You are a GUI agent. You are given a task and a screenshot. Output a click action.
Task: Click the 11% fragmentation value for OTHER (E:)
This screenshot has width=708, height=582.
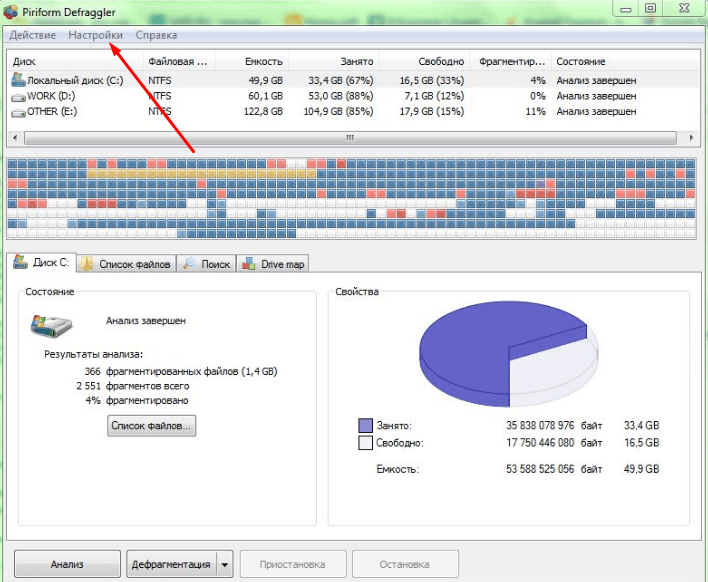pos(536,112)
